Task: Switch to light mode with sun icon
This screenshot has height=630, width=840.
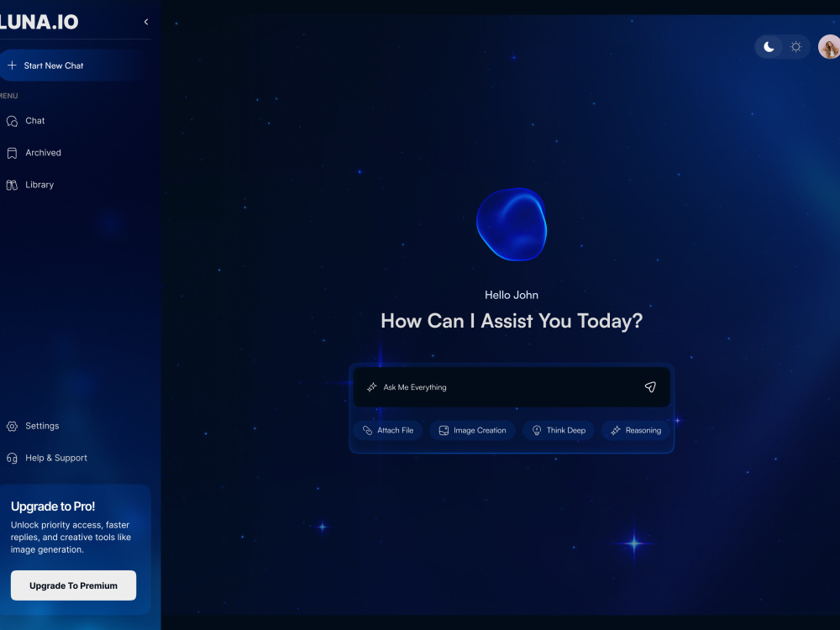Action: (796, 47)
